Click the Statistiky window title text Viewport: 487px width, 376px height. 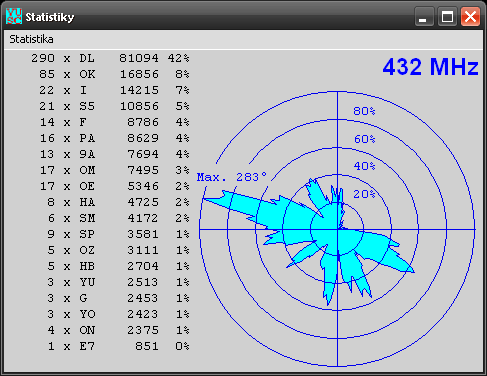(50, 17)
